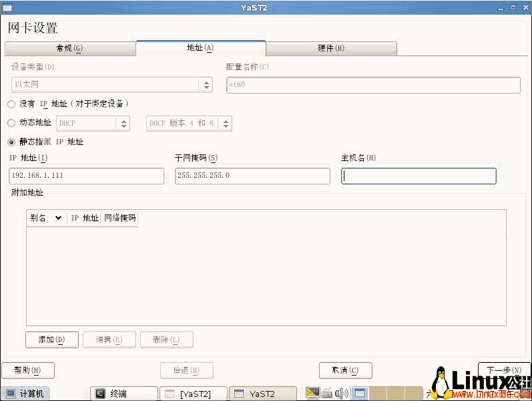
Task: Click the 网络掩码 column header
Action: coord(119,218)
